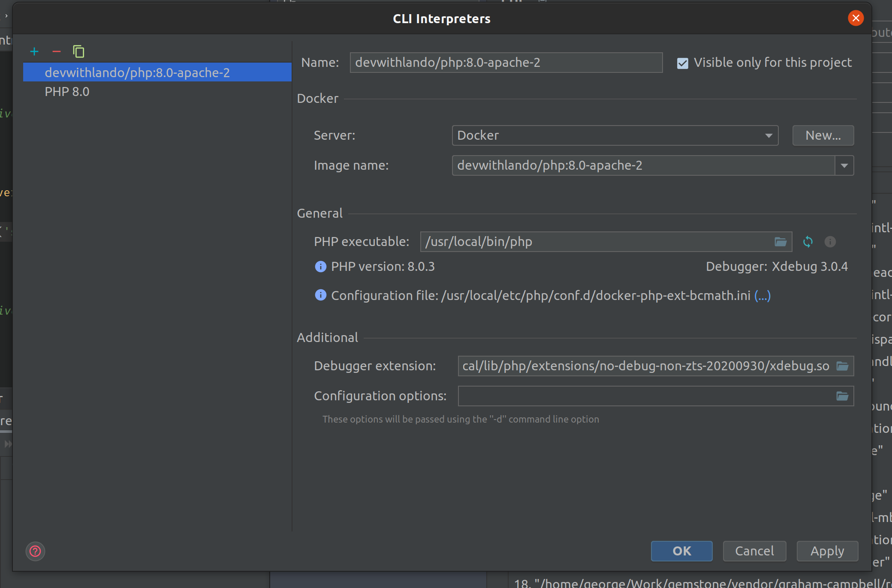Screen dimensions: 892x588
Task: Click the folder browse icon for debugger extension
Action: pyautogui.click(x=843, y=366)
